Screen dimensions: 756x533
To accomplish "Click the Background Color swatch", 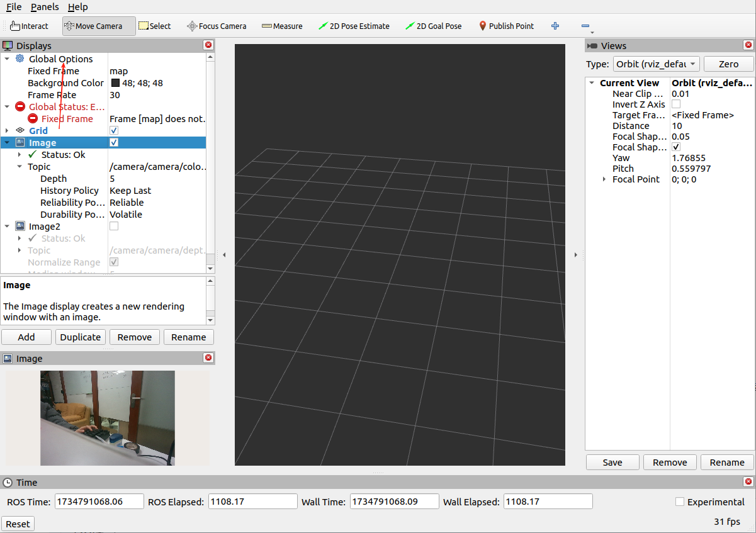I will [116, 82].
